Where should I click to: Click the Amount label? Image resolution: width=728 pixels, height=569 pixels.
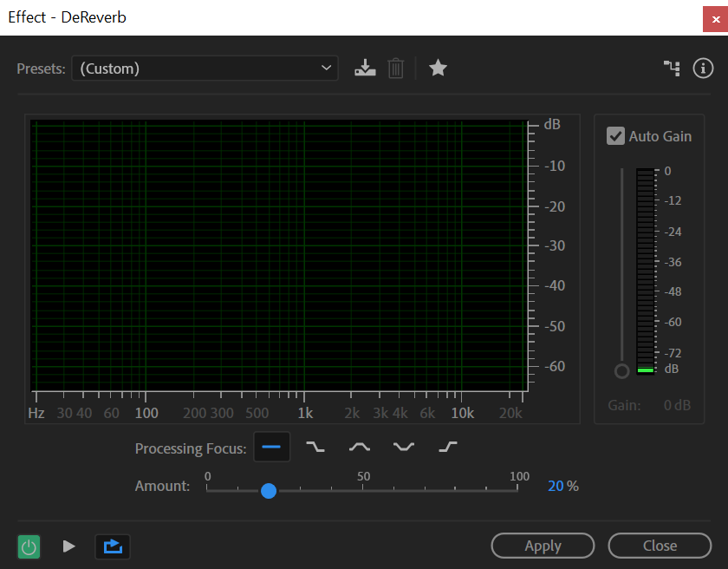click(x=162, y=486)
